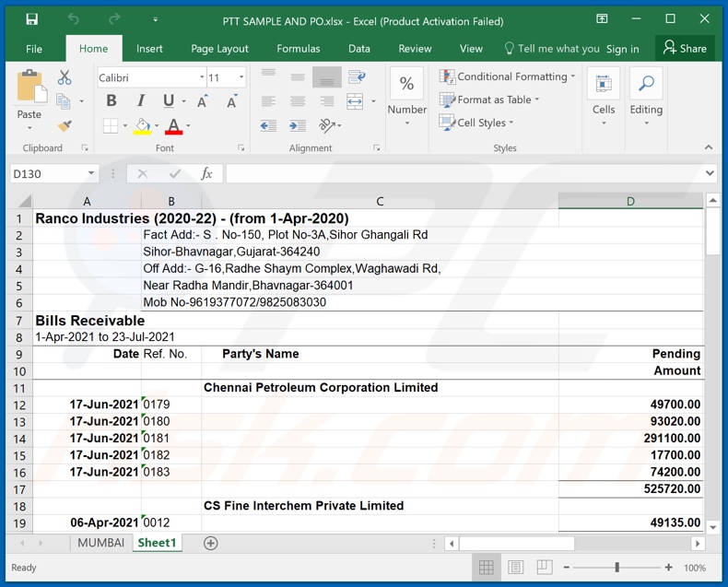
Task: Center text horizontally
Action: (298, 100)
